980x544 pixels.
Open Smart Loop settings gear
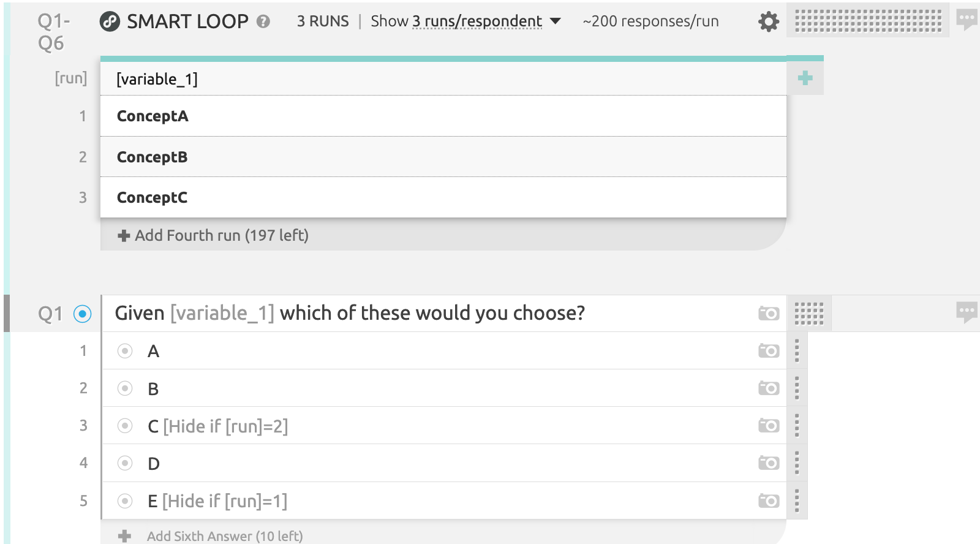[769, 22]
